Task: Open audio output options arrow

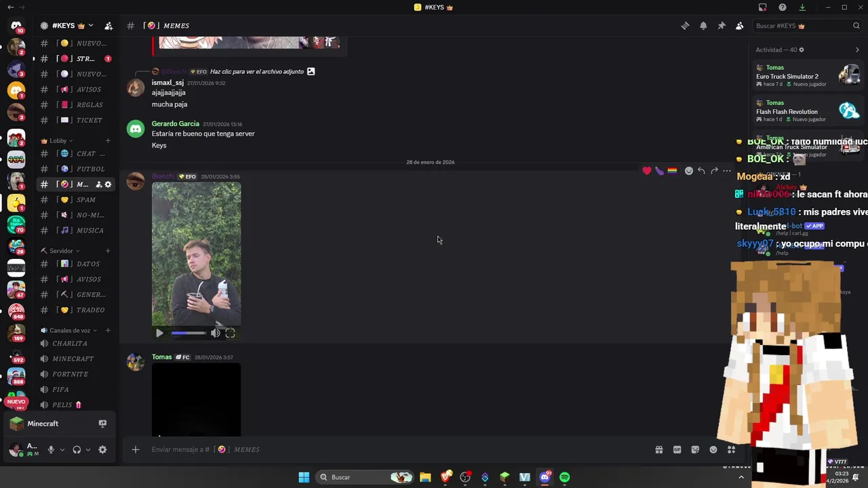Action: point(87,449)
